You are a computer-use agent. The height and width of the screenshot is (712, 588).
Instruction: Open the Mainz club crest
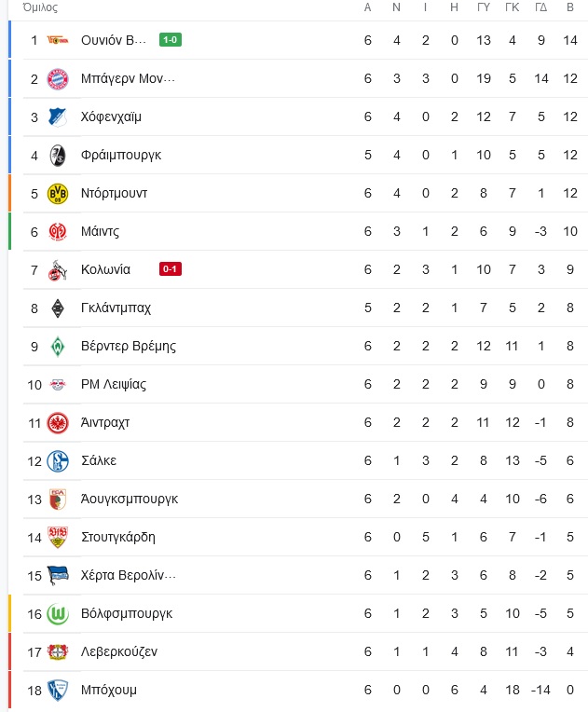point(58,232)
